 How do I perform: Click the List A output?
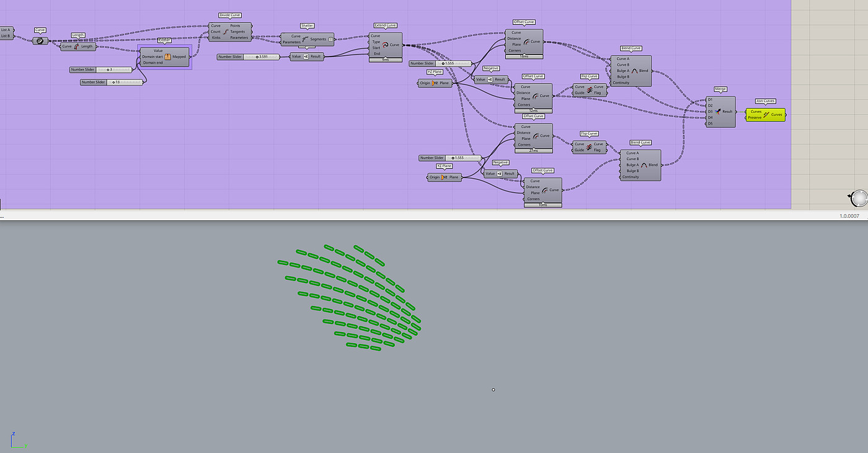[6, 29]
